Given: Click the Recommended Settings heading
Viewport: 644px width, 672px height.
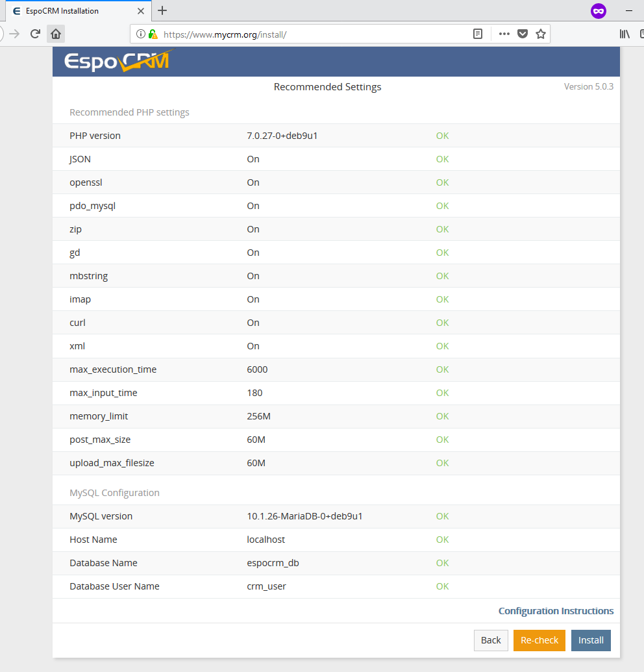Looking at the screenshot, I should tap(327, 87).
